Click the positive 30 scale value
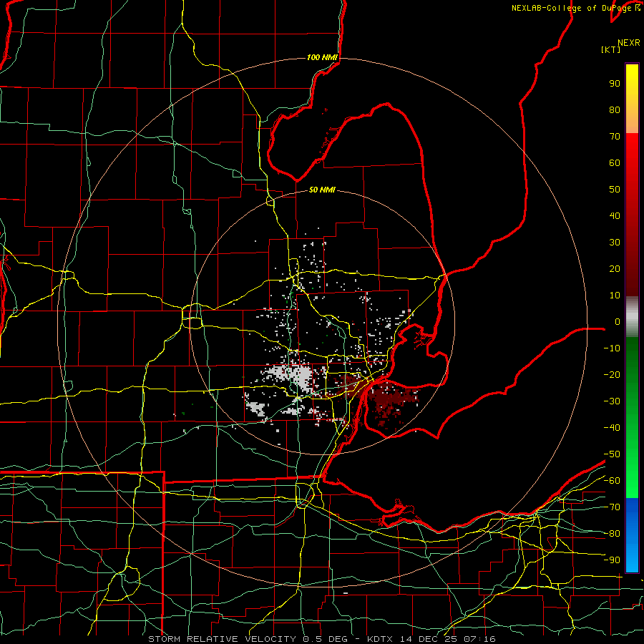The width and height of the screenshot is (644, 644). click(x=615, y=243)
